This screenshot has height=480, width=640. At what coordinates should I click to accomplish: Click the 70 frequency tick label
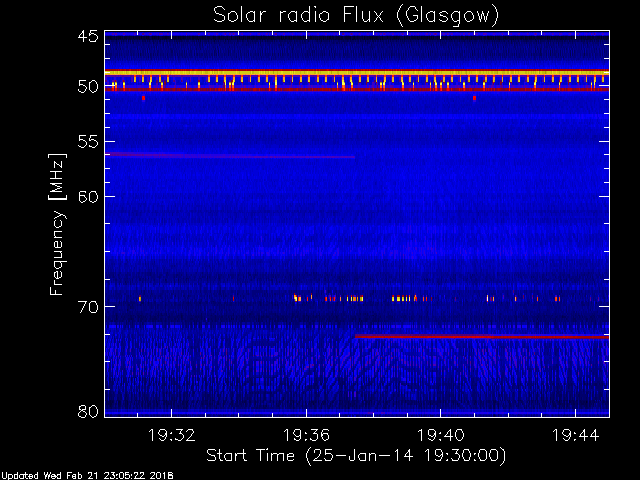[88, 307]
